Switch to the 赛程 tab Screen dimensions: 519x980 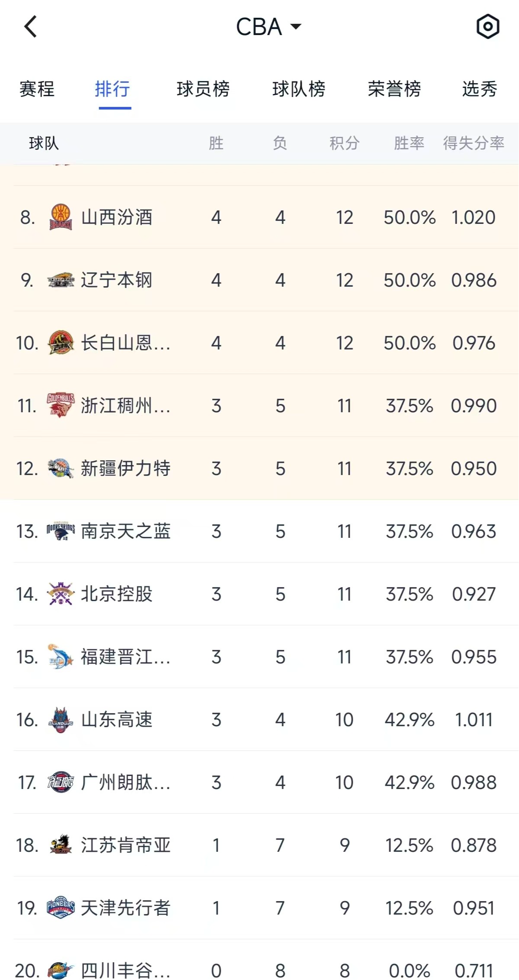(x=37, y=89)
